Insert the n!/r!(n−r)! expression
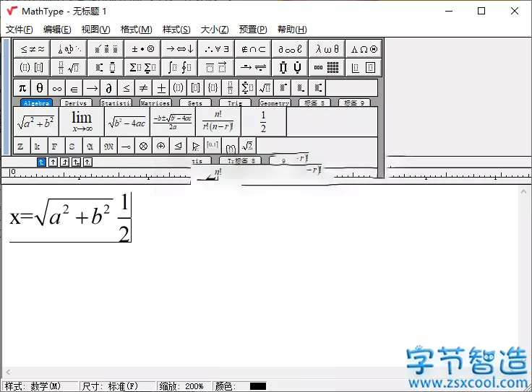This screenshot has height=392, width=532. click(218, 122)
